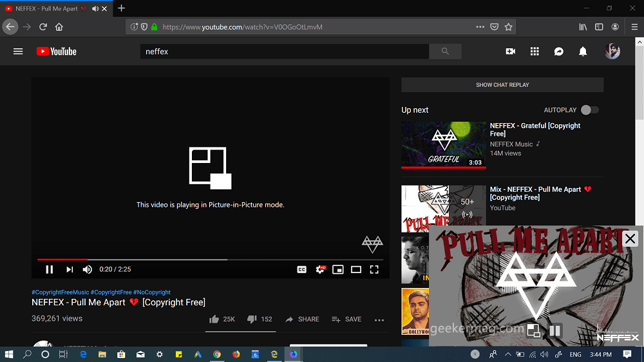The width and height of the screenshot is (644, 362).
Task: Open Firefox library icon
Action: click(583, 26)
